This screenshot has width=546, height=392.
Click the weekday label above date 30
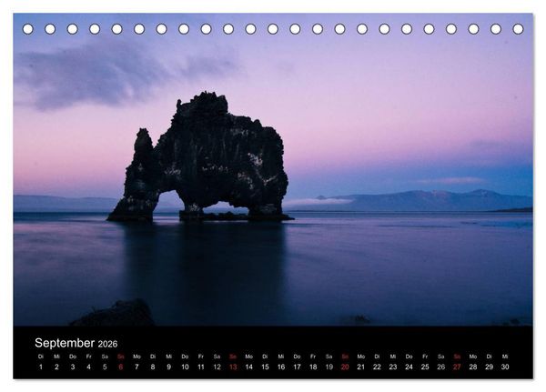point(505,357)
